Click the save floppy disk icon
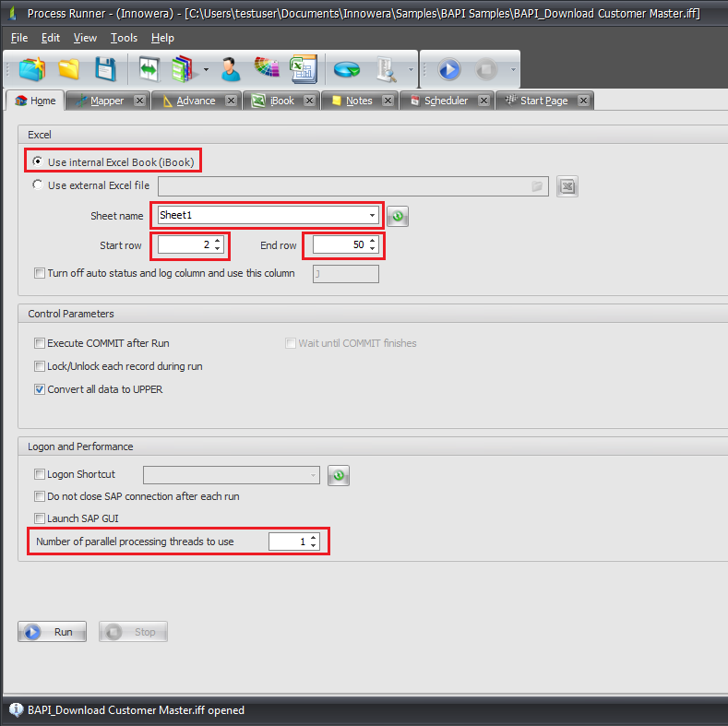This screenshot has width=728, height=726. coord(104,69)
